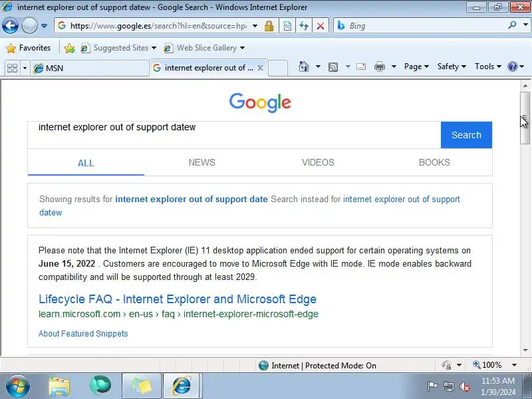This screenshot has height=399, width=532.
Task: Open the Page menu
Action: [416, 66]
